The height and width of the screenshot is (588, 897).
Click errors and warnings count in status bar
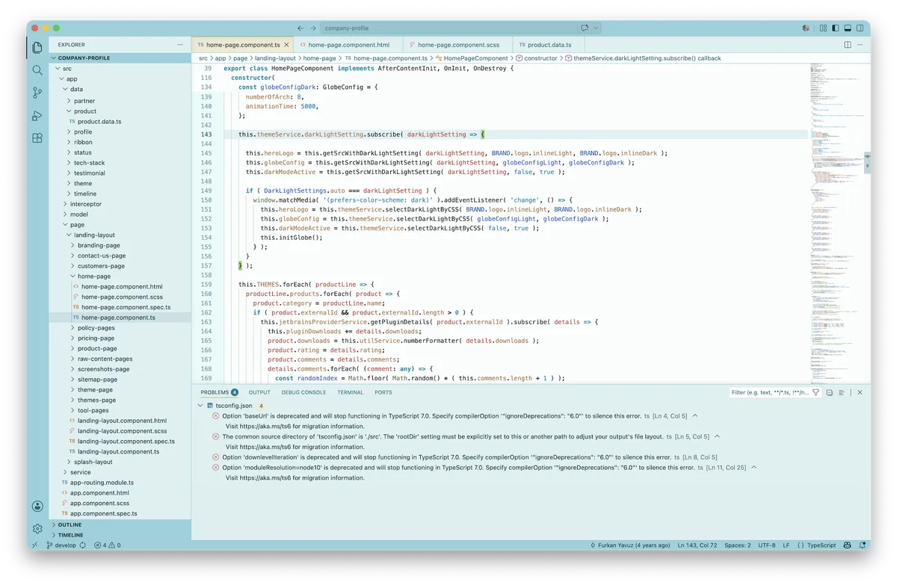click(107, 545)
